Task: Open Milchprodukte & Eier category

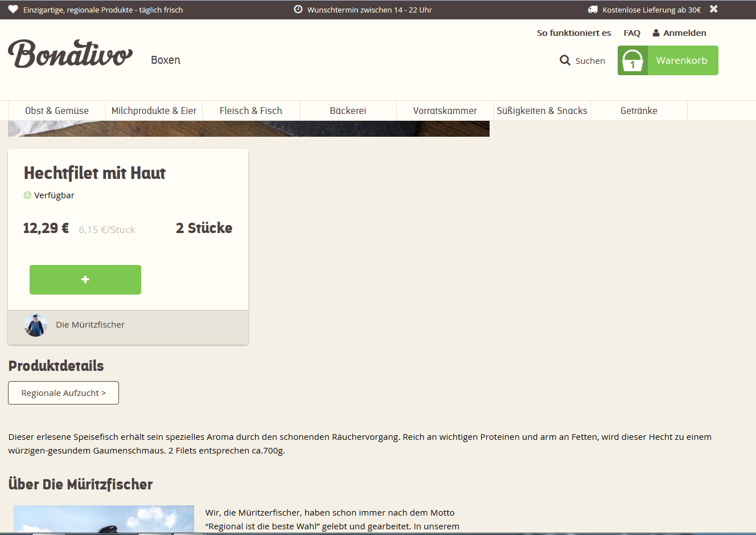Action: pyautogui.click(x=154, y=111)
